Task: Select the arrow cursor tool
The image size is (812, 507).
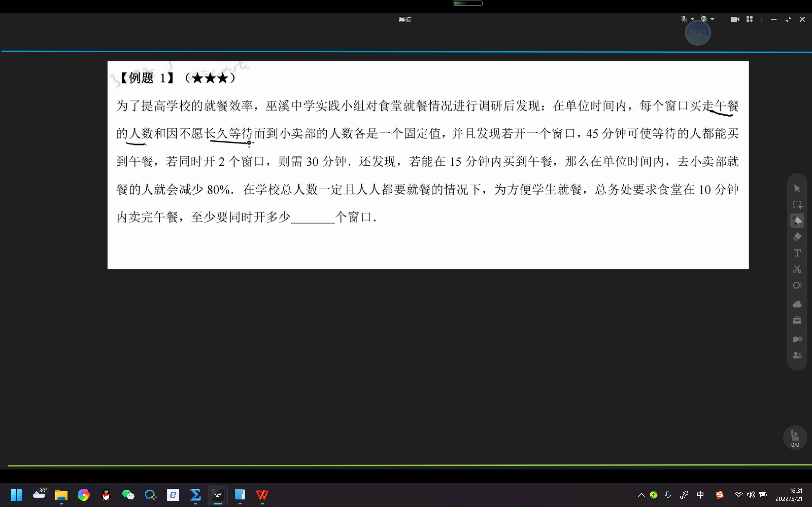Action: tap(797, 188)
